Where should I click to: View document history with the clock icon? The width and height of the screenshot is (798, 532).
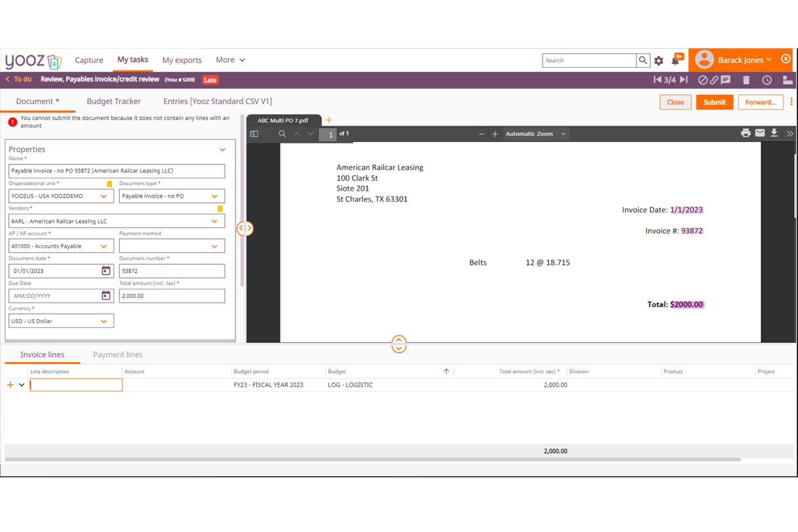(x=767, y=79)
